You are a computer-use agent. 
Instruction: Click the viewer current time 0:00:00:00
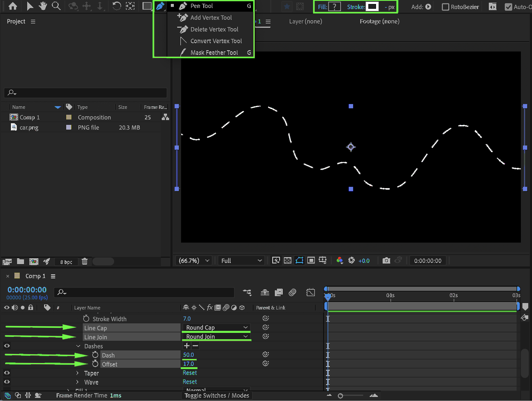[x=428, y=261]
